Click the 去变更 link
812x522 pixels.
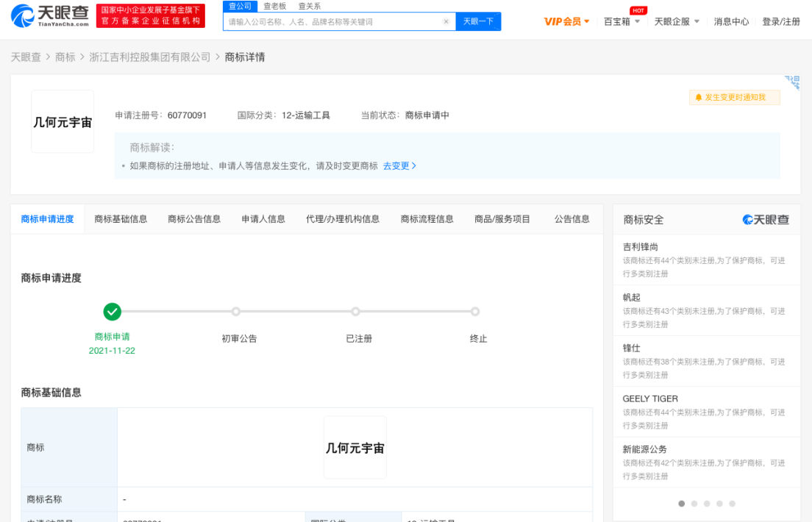tap(399, 166)
